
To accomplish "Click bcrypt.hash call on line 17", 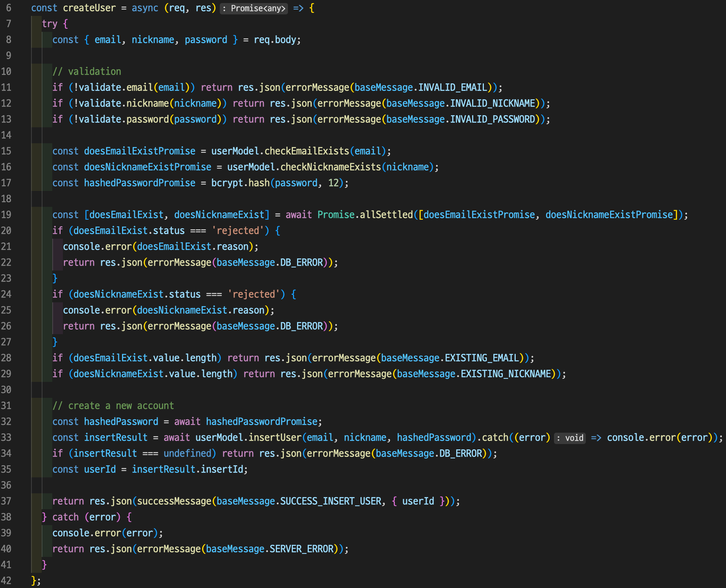I will (x=240, y=183).
